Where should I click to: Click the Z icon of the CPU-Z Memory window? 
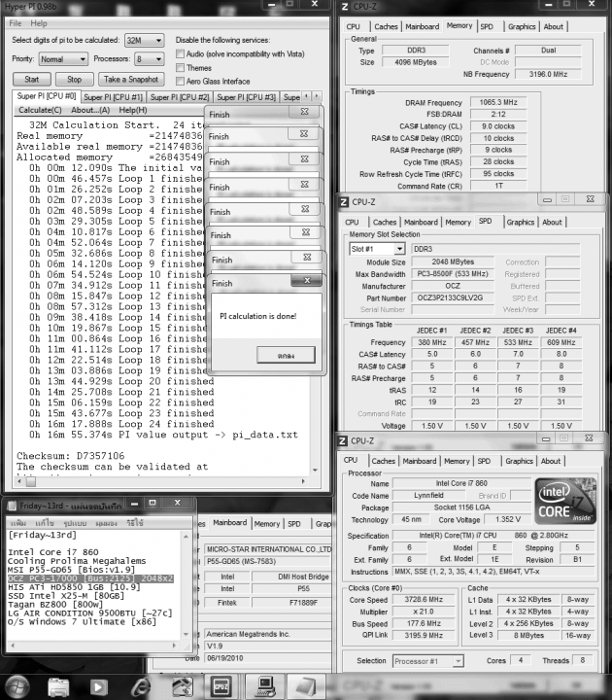pos(345,7)
